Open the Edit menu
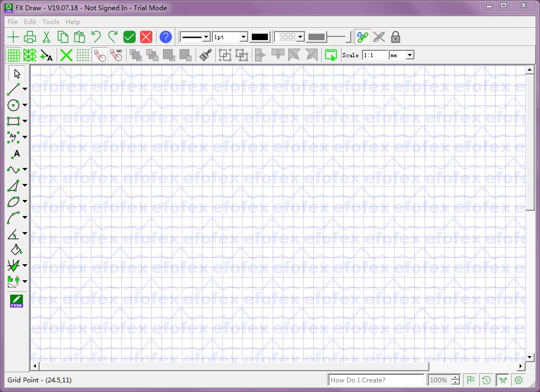Viewport: 540px width, 392px height. 30,22
